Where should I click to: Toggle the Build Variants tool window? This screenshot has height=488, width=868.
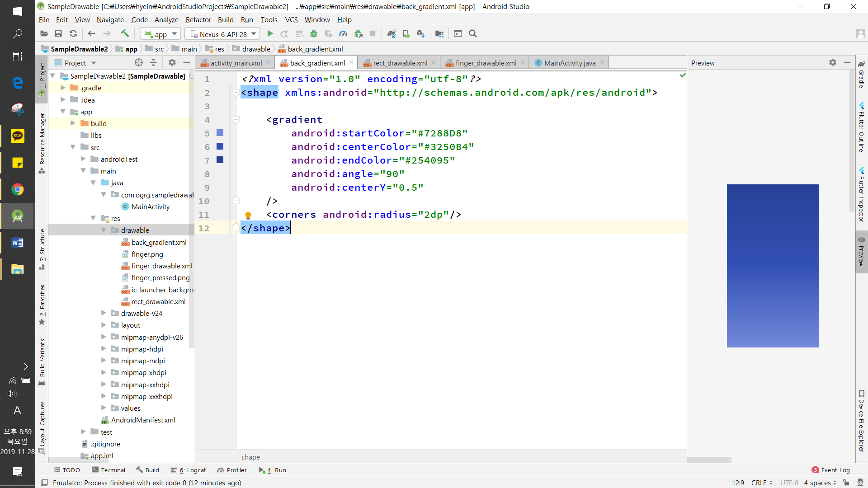click(42, 359)
